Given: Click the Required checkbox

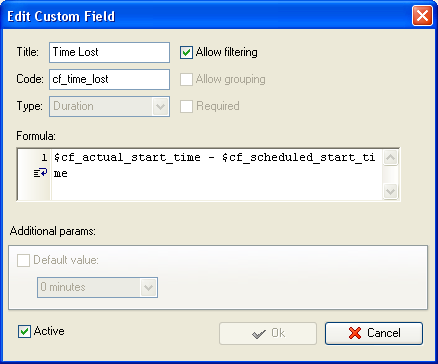Looking at the screenshot, I should point(186,106).
